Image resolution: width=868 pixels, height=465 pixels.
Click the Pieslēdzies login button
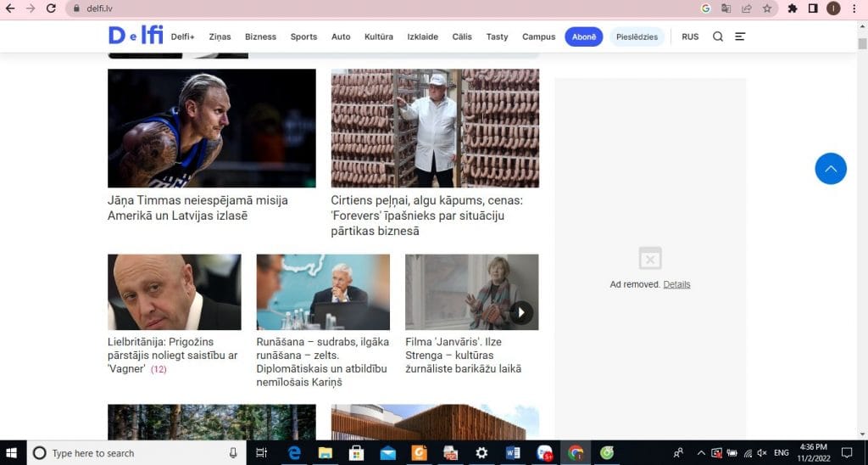tap(637, 36)
